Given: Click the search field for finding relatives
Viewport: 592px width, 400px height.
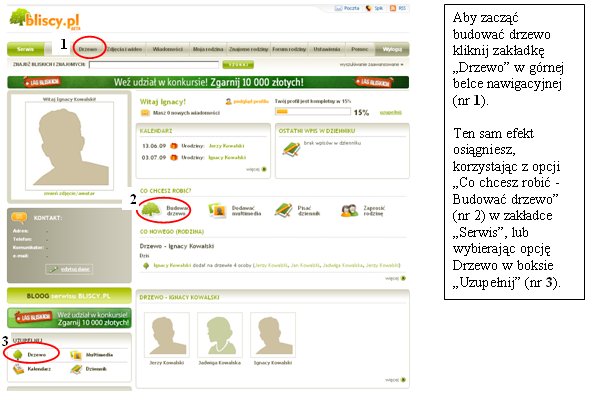Looking at the screenshot, I should (154, 65).
